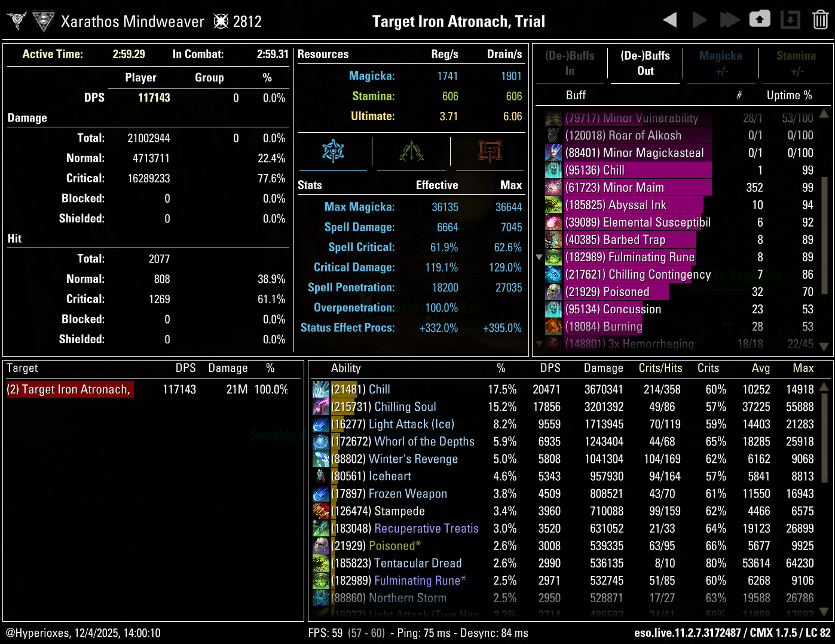Delete the current fight with trash icon
Screen dimensions: 835x644
820,19
